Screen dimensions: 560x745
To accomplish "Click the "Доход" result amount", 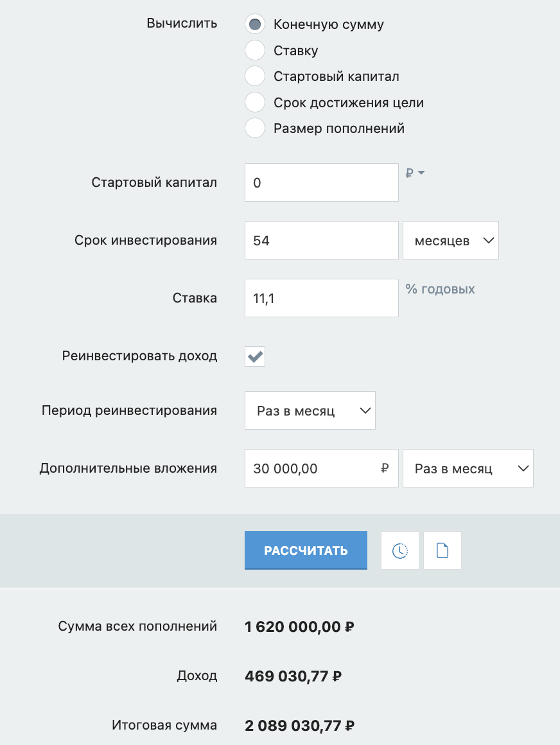I will (x=293, y=676).
